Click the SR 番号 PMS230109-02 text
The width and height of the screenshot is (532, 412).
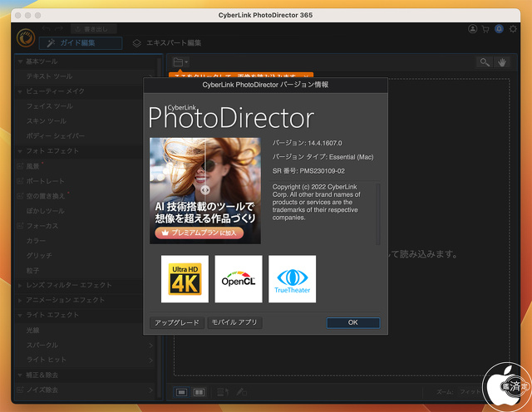point(308,171)
